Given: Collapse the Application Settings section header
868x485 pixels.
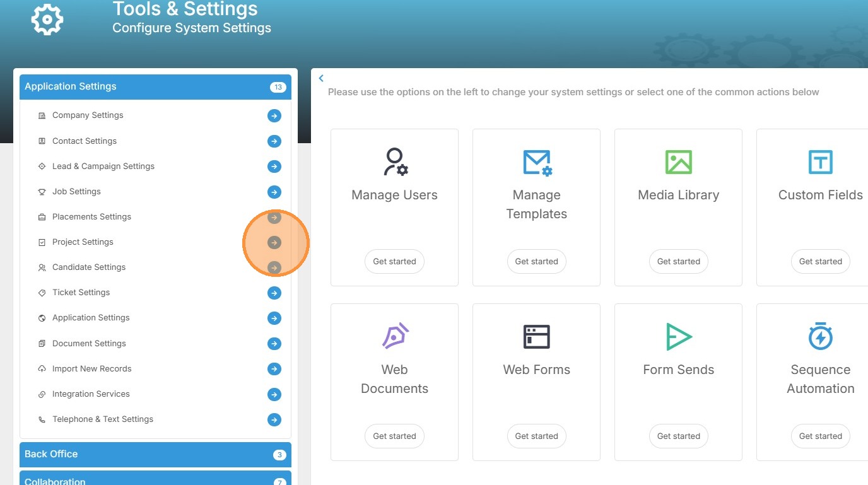Looking at the screenshot, I should tap(155, 87).
